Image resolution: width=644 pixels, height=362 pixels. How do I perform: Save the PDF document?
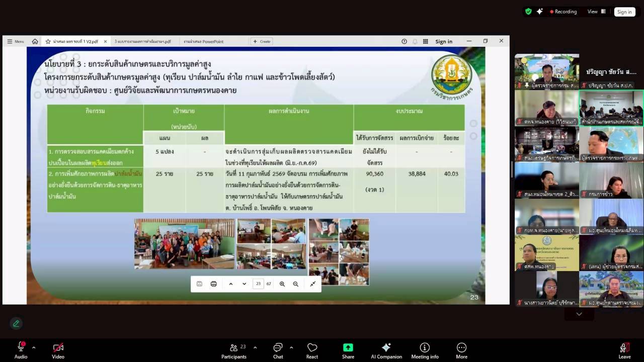(199, 284)
